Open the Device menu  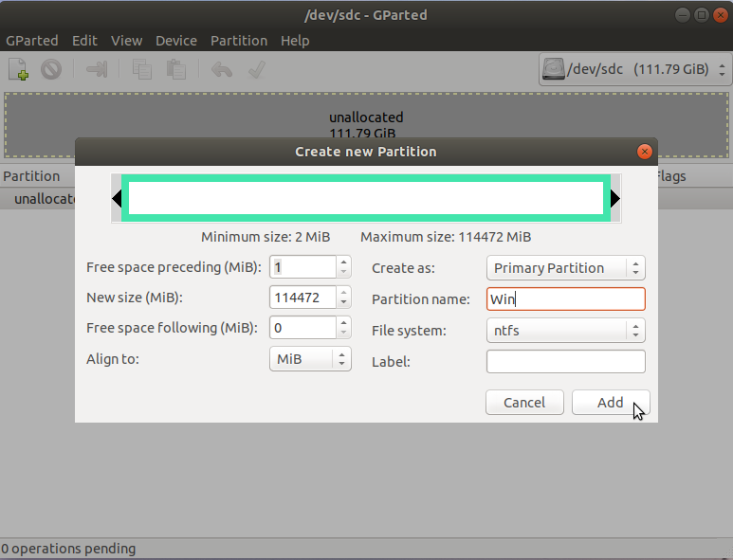coord(176,41)
